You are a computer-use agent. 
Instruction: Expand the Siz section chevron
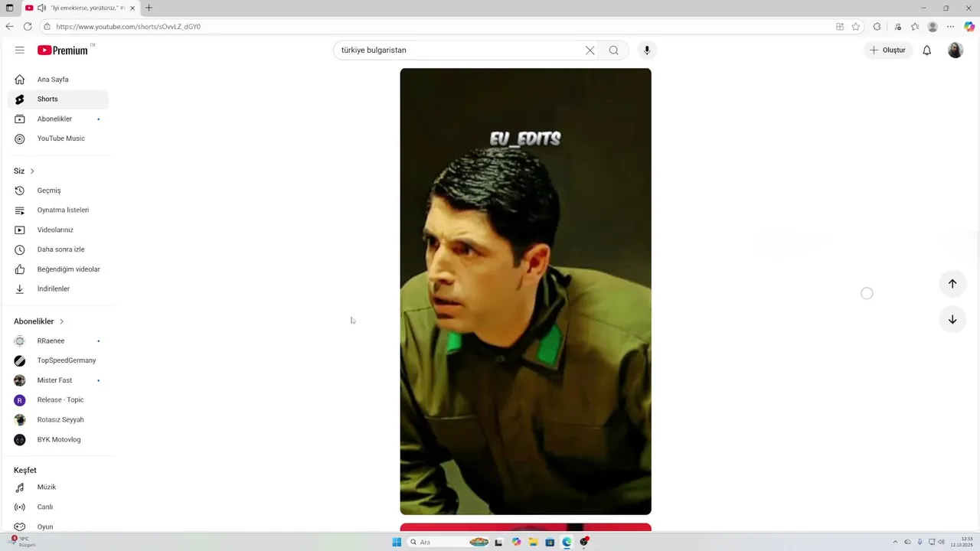coord(32,171)
